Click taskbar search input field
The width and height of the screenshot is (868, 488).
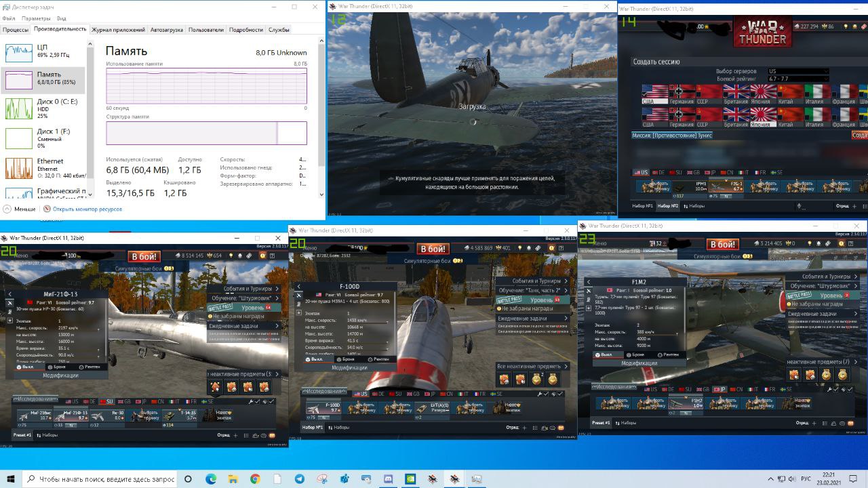click(x=100, y=479)
